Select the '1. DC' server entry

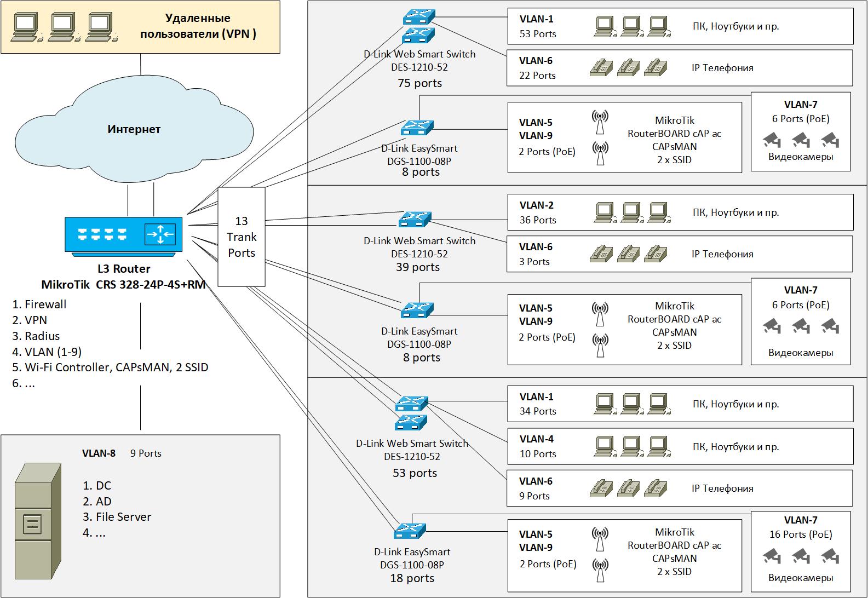97,486
